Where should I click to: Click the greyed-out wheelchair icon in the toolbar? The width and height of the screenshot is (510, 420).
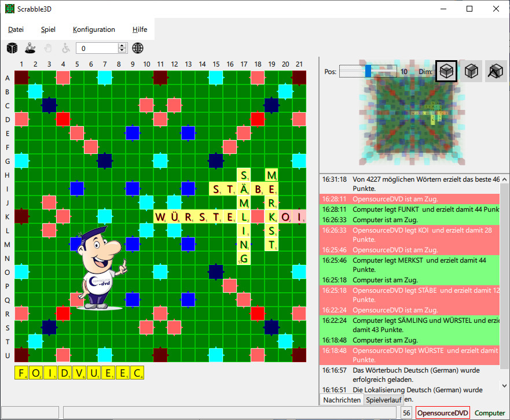click(65, 48)
